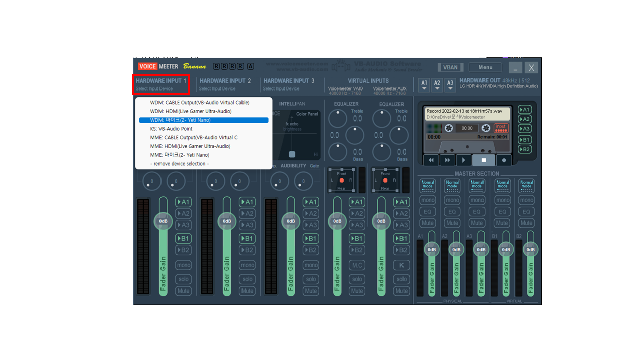
Task: Click the Front/Rear pan box on Voicemeeter AUX
Action: [x=385, y=180]
